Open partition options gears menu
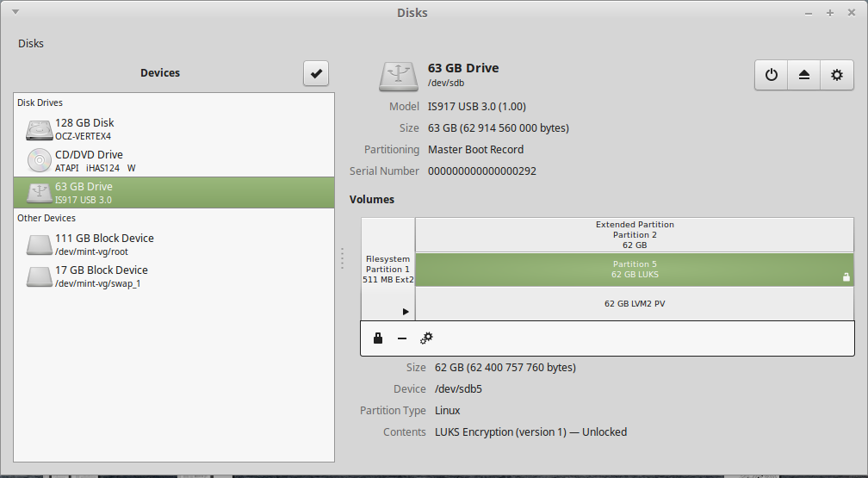 pyautogui.click(x=426, y=338)
